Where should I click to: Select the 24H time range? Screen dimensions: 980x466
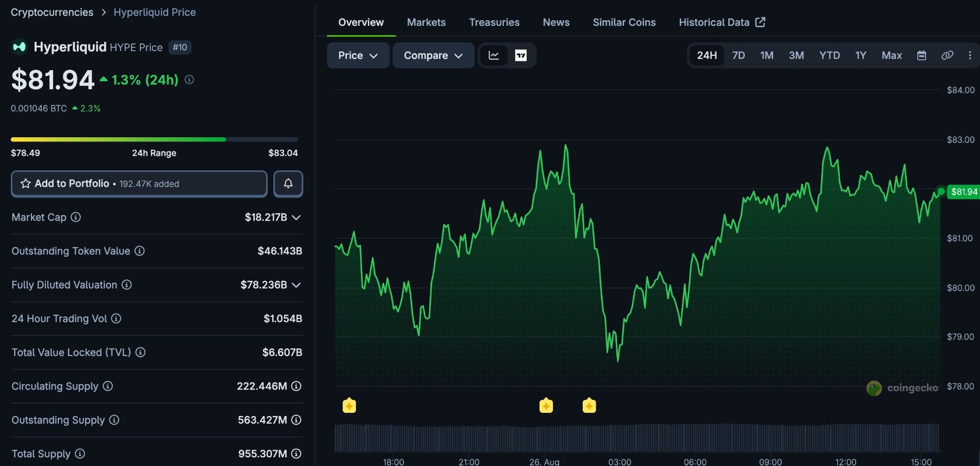coord(707,55)
